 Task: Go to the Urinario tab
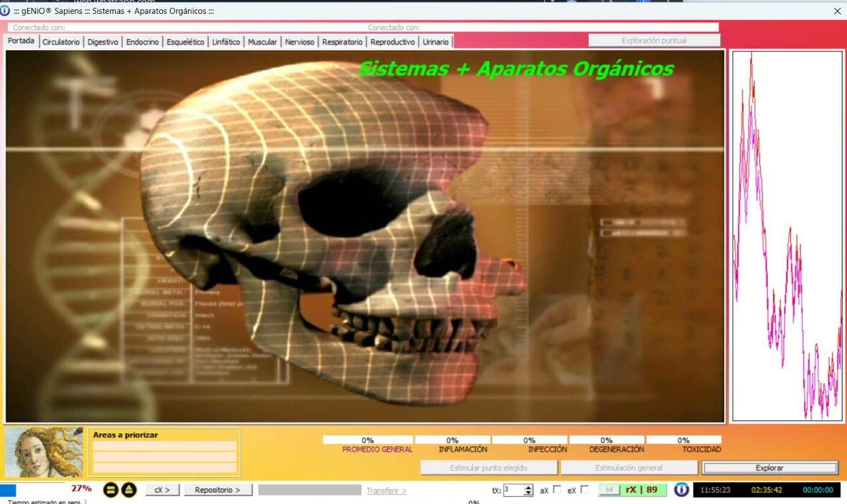pyautogui.click(x=435, y=42)
